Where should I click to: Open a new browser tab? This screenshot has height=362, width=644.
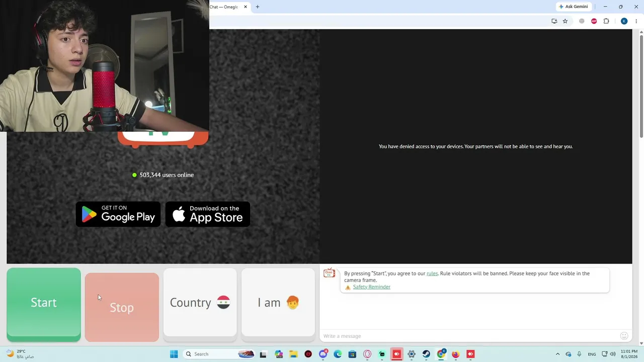click(x=258, y=7)
